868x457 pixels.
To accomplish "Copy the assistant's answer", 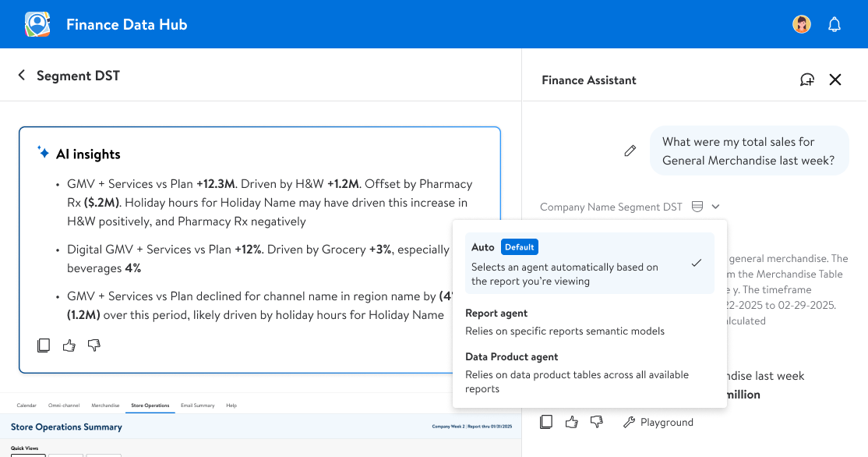I will (547, 422).
